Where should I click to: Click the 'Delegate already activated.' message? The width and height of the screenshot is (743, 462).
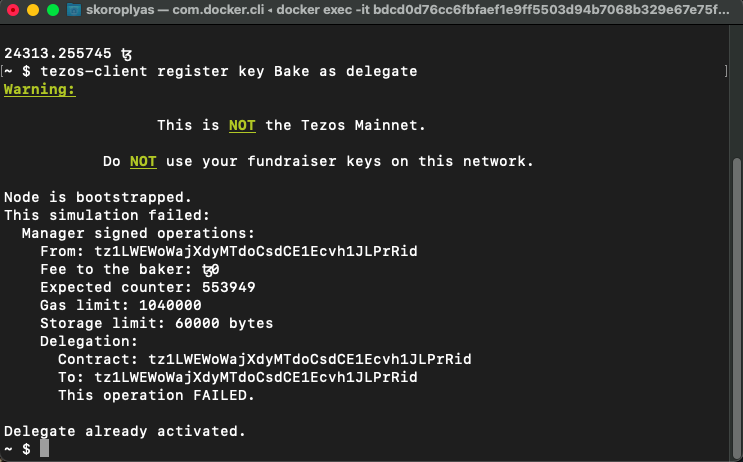[125, 431]
